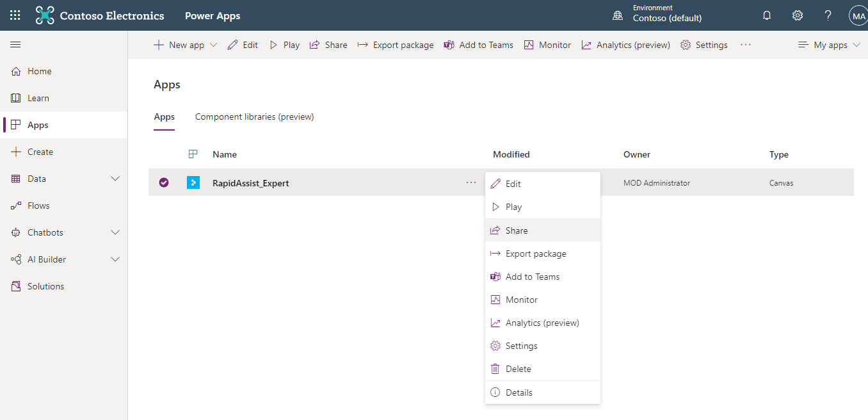Screen dimensions: 868x420
Task: Choose Export package in the context menu
Action: coord(543,254)
